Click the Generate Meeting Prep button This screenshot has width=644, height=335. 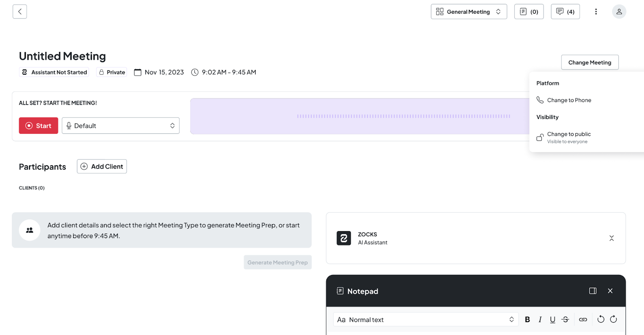(x=278, y=262)
